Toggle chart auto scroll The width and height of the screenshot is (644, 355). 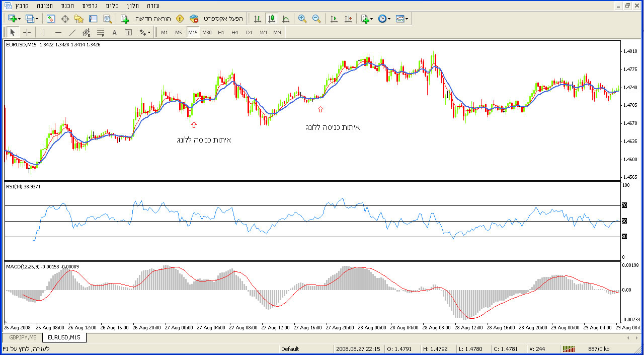click(x=334, y=19)
